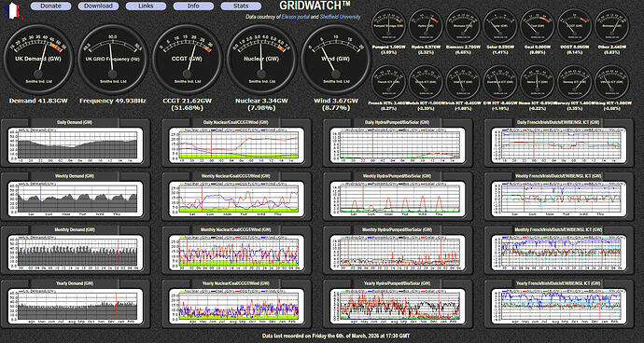This screenshot has height=343, width=644.
Task: Click the Norway ICT gauge
Action: point(574,82)
